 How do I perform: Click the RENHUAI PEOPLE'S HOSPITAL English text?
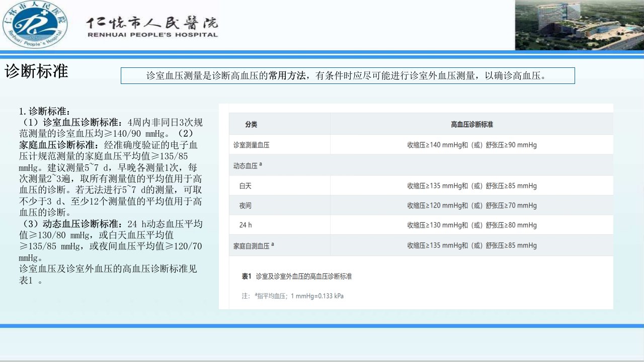(x=152, y=35)
